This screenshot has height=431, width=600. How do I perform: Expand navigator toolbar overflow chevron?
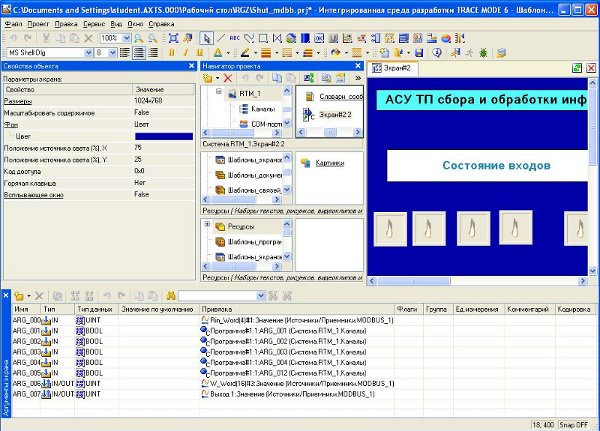click(358, 78)
